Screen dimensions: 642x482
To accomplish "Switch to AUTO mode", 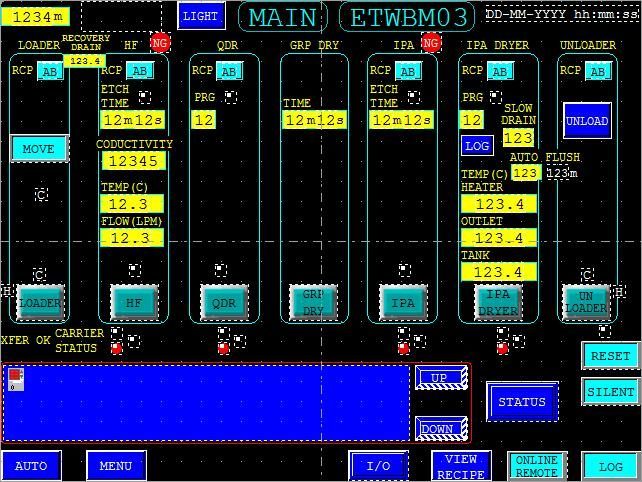I will [31, 466].
